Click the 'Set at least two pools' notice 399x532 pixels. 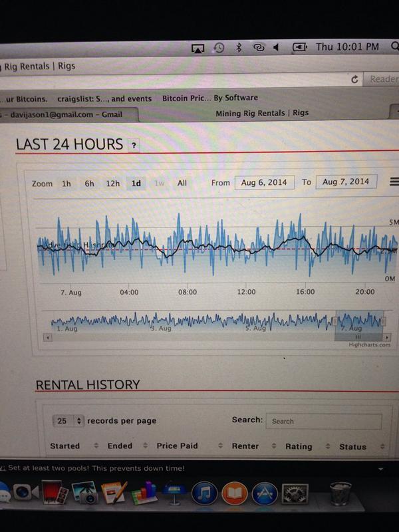96,468
